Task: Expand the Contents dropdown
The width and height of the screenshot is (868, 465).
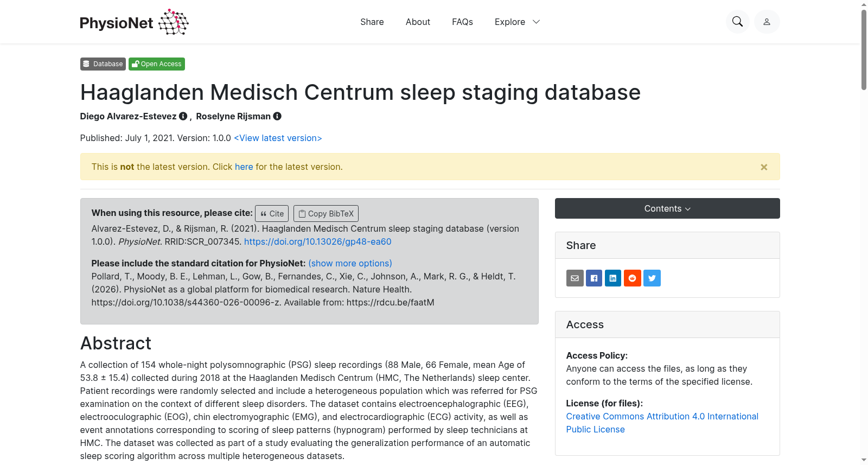Action: (667, 208)
